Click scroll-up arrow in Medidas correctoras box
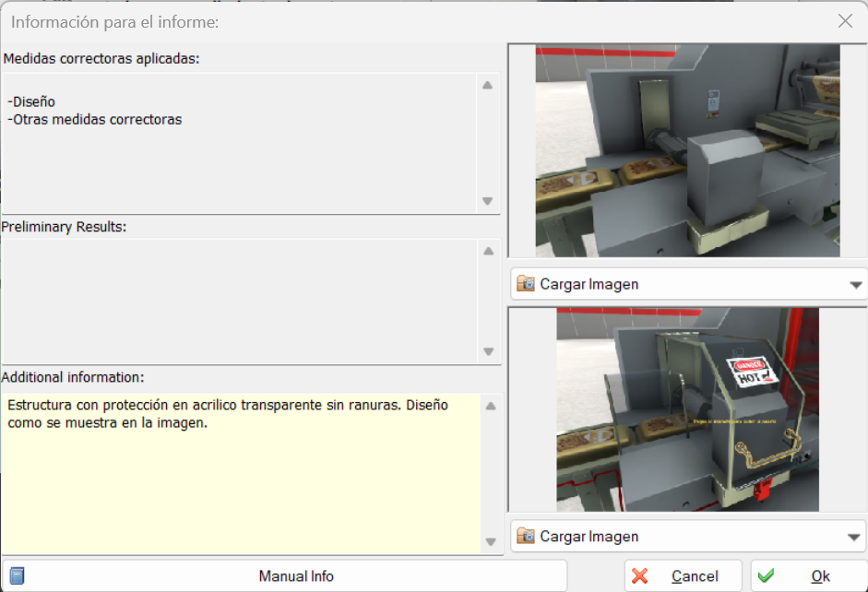Image resolution: width=868 pixels, height=592 pixels. coord(487,85)
